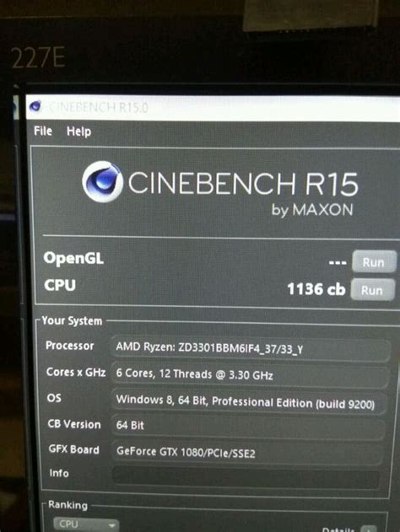Click the 1136 cb CPU score
Screen dimensions: 400x532
tap(316, 289)
